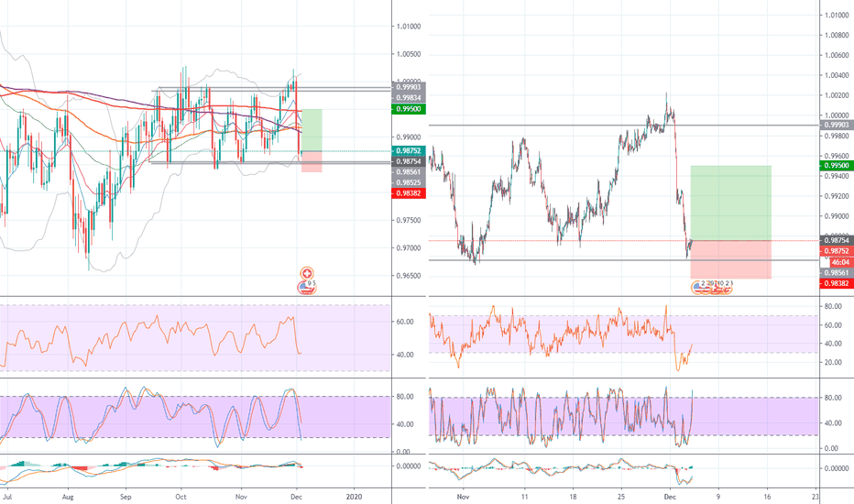Select the green 0.99500 target label on right chart
This screenshot has width=854, height=504.
pos(834,165)
